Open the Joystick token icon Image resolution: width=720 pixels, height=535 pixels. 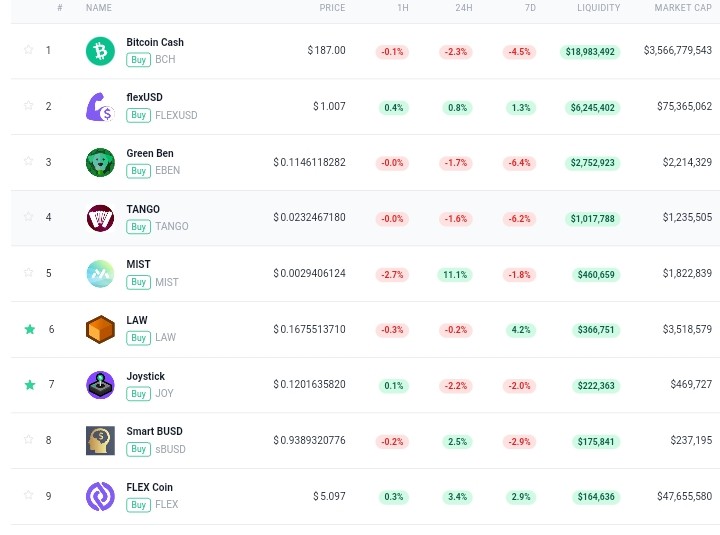point(100,385)
